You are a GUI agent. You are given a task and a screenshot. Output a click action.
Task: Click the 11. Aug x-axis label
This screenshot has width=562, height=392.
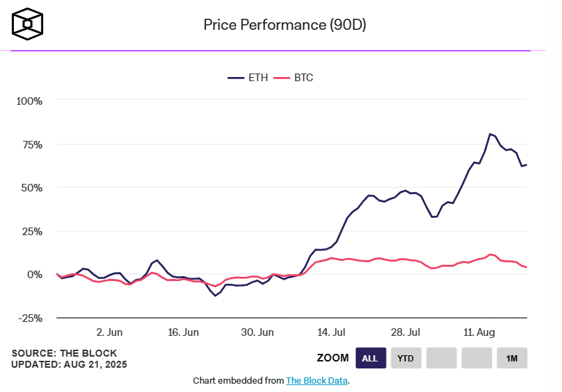point(479,332)
